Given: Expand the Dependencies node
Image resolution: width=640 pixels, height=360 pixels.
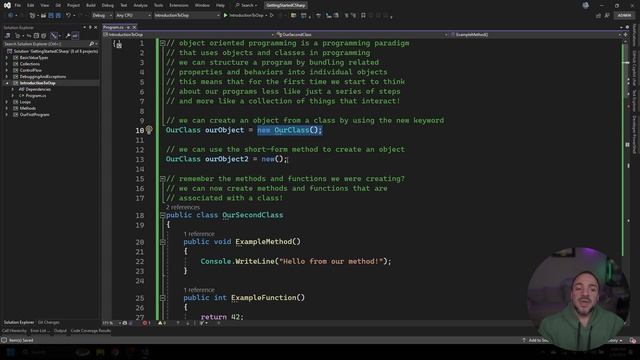Looking at the screenshot, I should (x=12, y=89).
